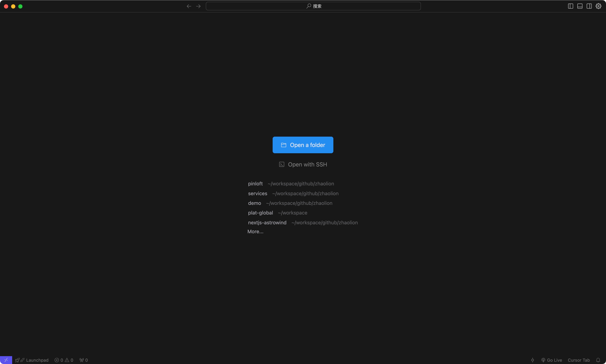Open the recent project pinloft
606x364 pixels.
tap(291, 184)
